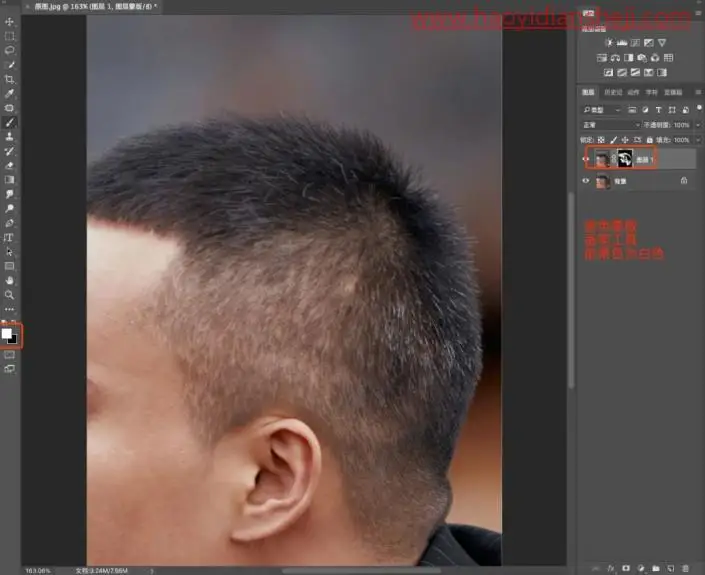This screenshot has height=575, width=705.
Task: Toggle adjustment layer filter
Action: pos(645,110)
